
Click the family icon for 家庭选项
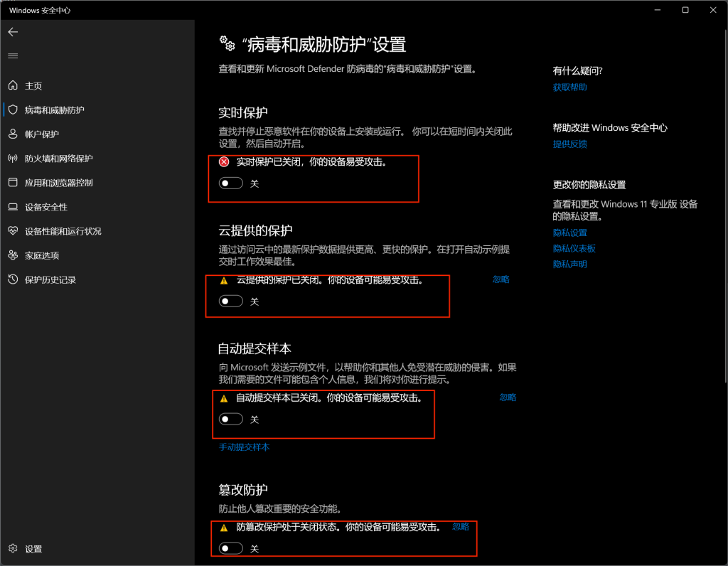pyautogui.click(x=13, y=255)
